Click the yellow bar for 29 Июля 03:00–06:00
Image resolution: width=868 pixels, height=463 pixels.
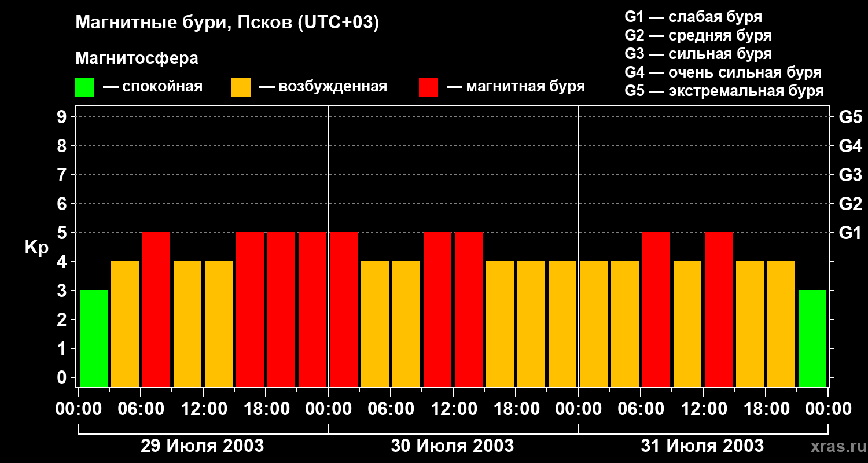click(x=125, y=324)
